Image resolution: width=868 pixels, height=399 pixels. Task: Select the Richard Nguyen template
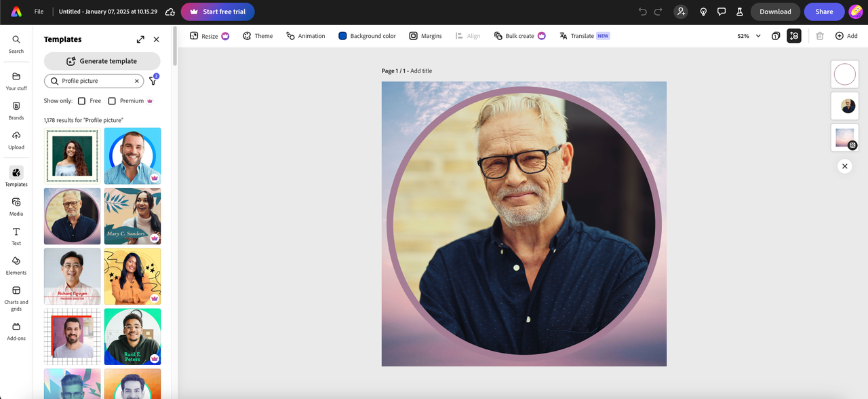[x=72, y=276]
